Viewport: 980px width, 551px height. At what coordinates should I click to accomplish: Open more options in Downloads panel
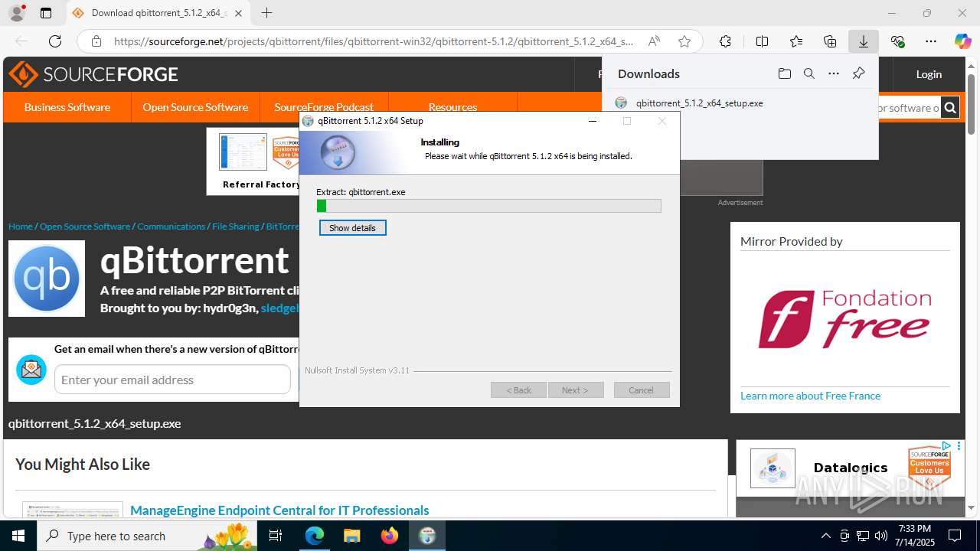coord(834,73)
